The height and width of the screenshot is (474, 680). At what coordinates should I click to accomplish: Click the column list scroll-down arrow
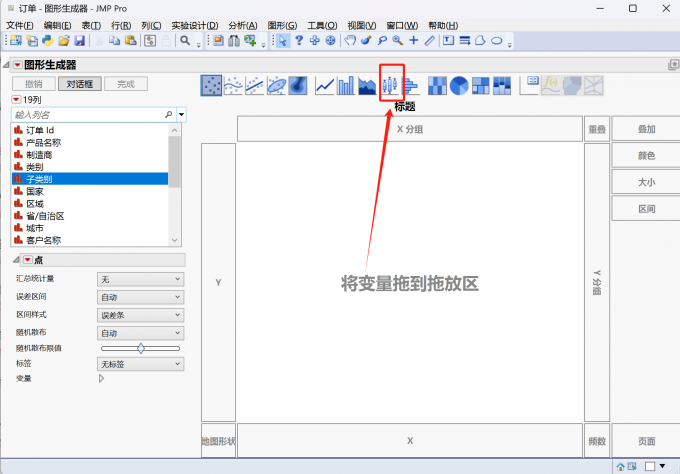pos(175,240)
